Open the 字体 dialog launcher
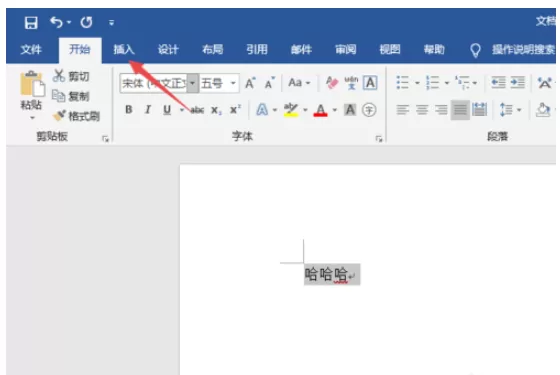 pyautogui.click(x=379, y=139)
